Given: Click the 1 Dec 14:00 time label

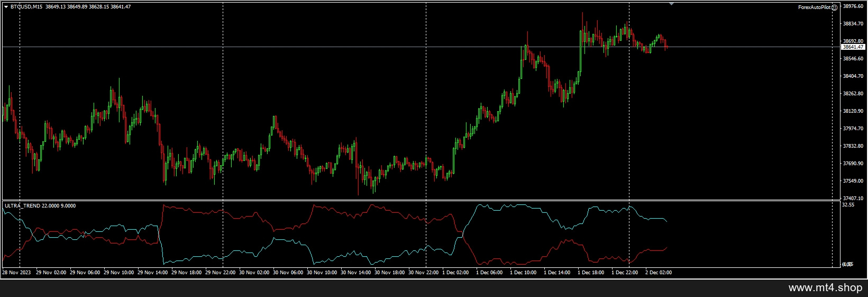Looking at the screenshot, I should click(557, 273).
